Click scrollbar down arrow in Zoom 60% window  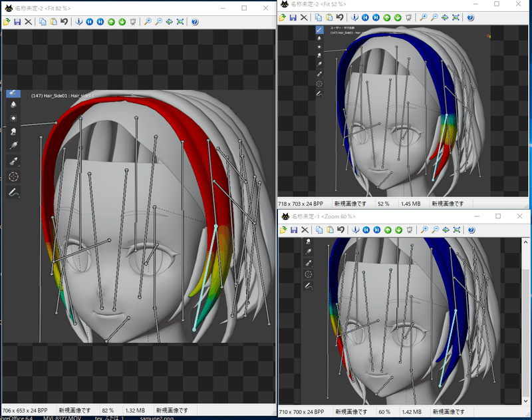click(525, 401)
